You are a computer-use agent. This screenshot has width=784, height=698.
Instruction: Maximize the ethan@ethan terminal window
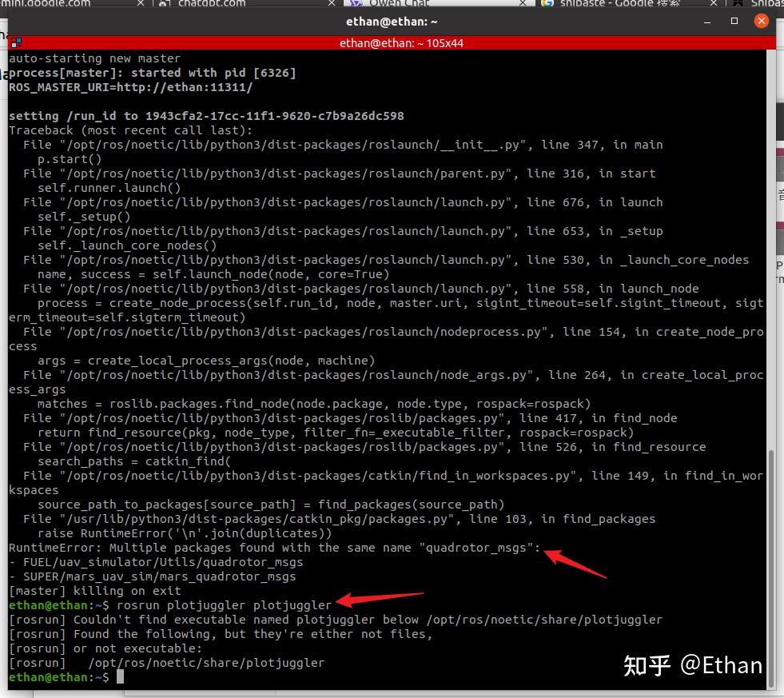tap(734, 21)
